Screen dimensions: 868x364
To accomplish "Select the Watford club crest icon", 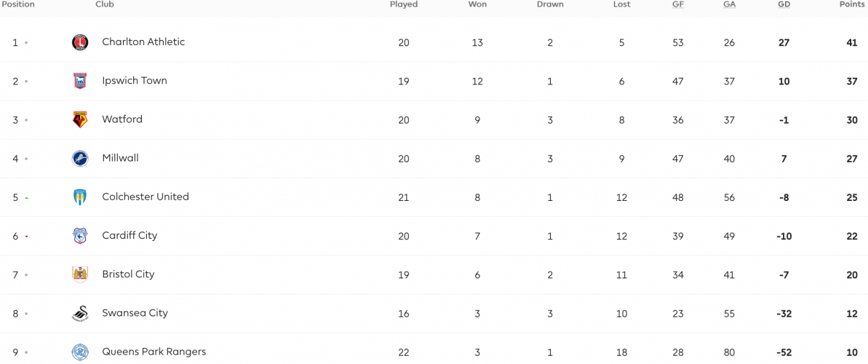I will point(80,119).
